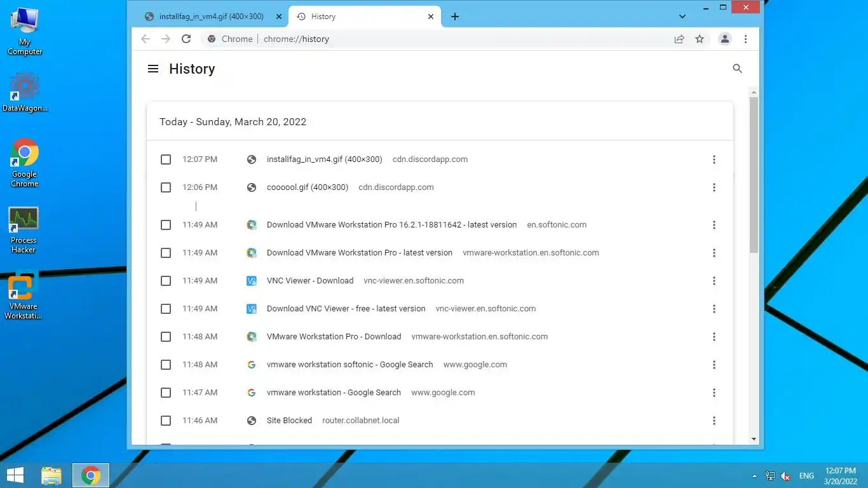Image resolution: width=868 pixels, height=488 pixels.
Task: Select the VMware Workstation desktop shortcut
Action: (x=24, y=296)
